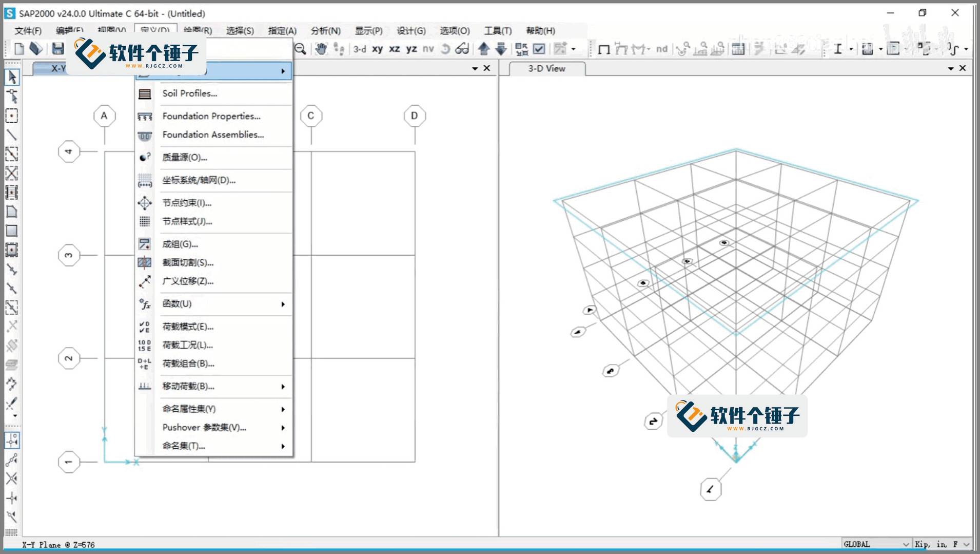Toggle snap to points and grid intersections
Viewport: 980px width, 554px height.
[12, 441]
